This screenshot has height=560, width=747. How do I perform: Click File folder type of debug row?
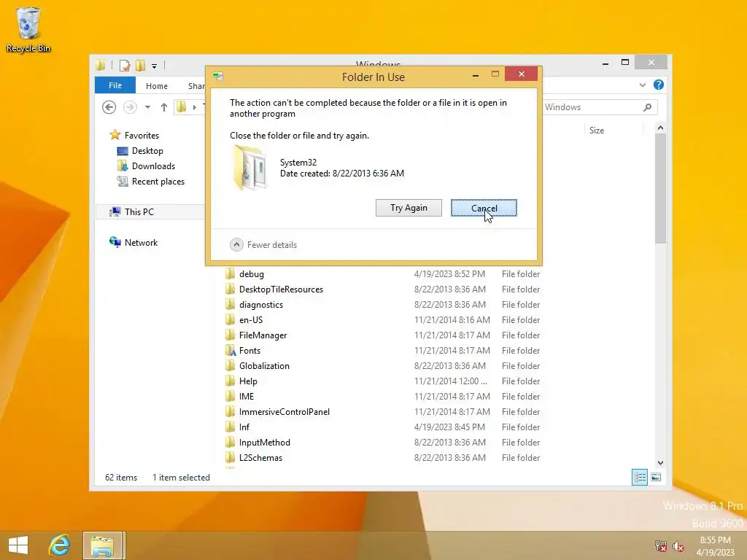[521, 274]
